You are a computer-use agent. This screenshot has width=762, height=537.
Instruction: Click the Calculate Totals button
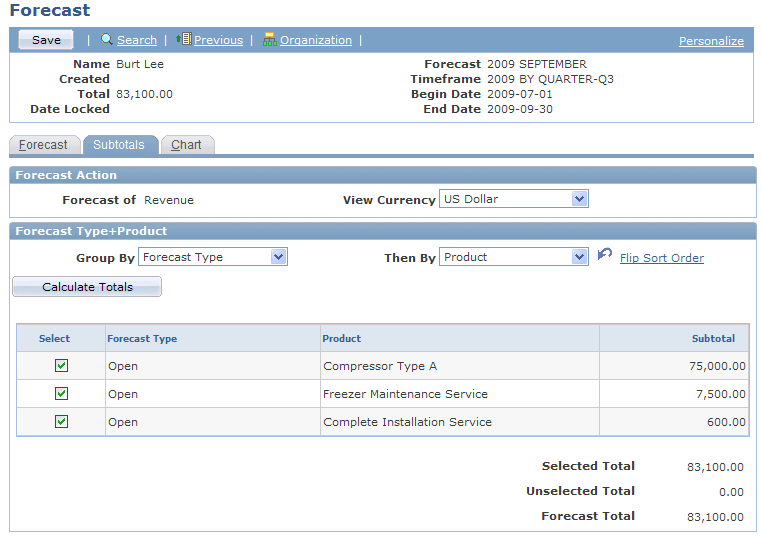coord(87,287)
